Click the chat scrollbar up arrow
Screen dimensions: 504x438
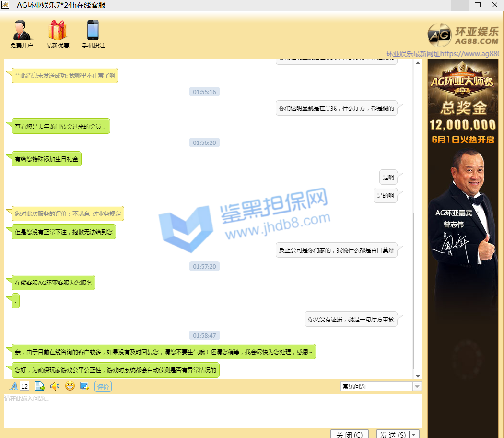point(417,63)
